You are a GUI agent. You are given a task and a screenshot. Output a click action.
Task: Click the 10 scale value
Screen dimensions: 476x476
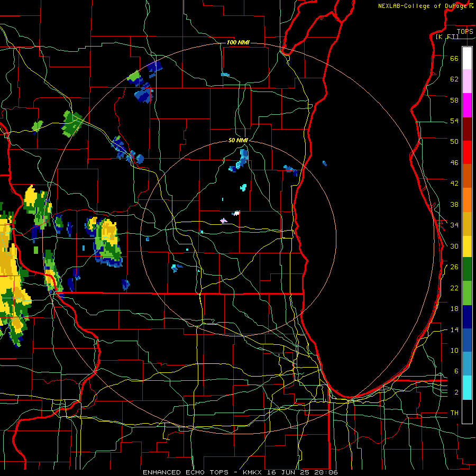(x=454, y=351)
